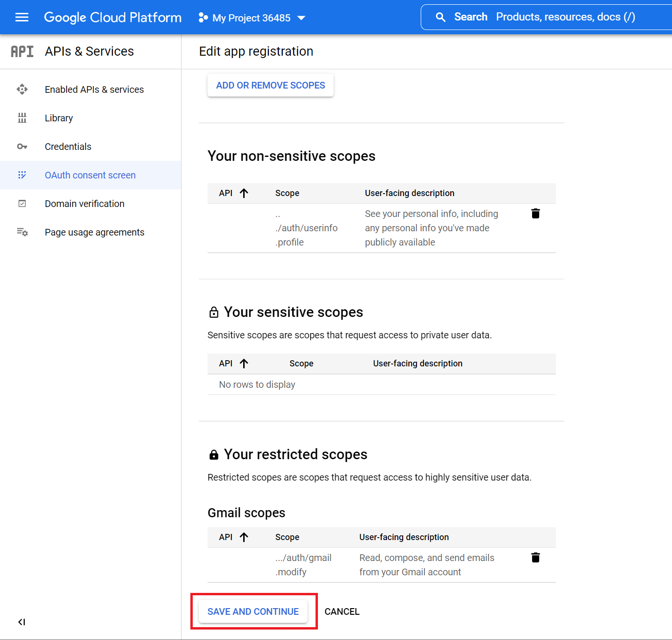Click the OAuth consent screen icon
Viewport: 672px width, 640px height.
click(x=22, y=175)
